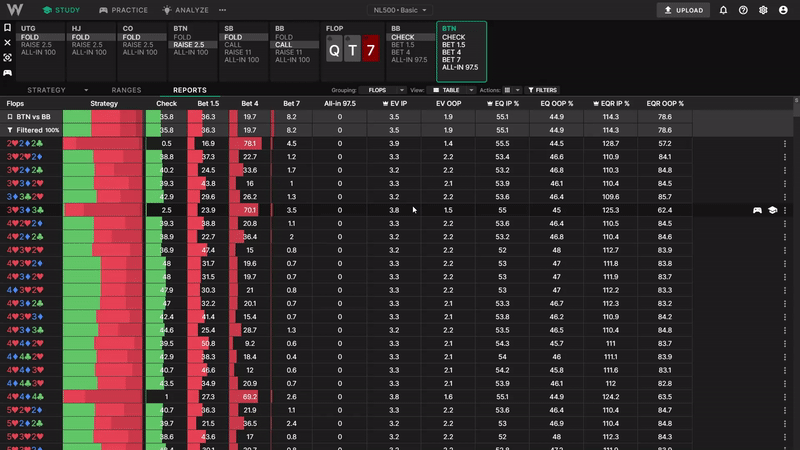Click the bookmark icon in left sidebar
This screenshot has width=800, height=450.
7,28
